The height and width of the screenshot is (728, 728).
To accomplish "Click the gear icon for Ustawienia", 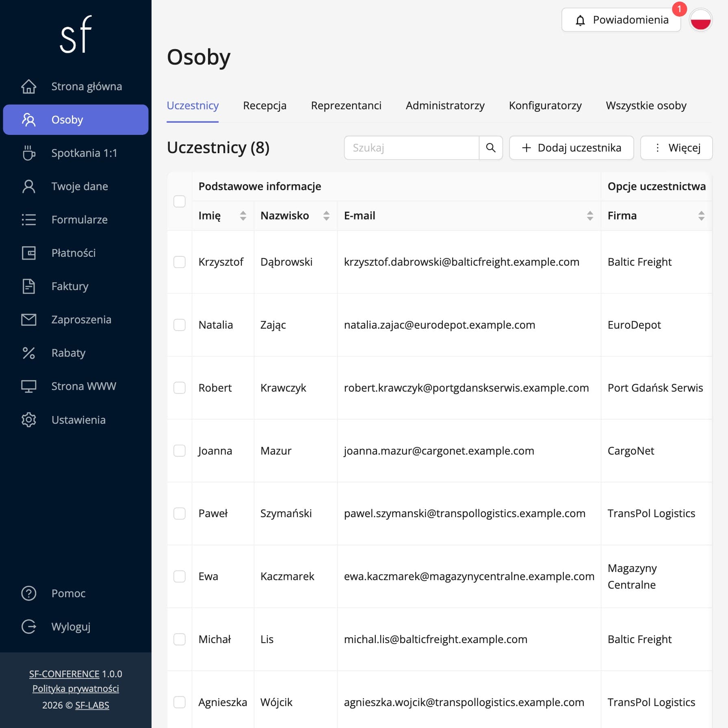I will click(x=28, y=420).
